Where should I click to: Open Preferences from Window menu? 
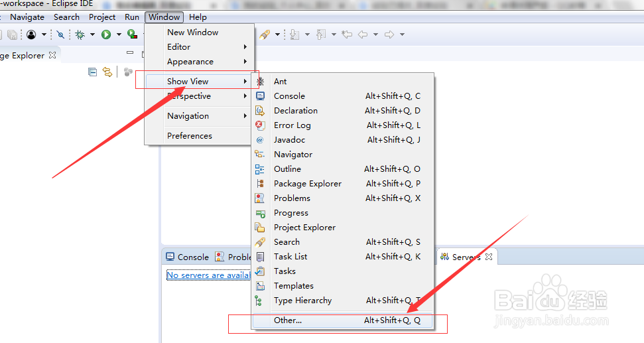(x=199, y=135)
